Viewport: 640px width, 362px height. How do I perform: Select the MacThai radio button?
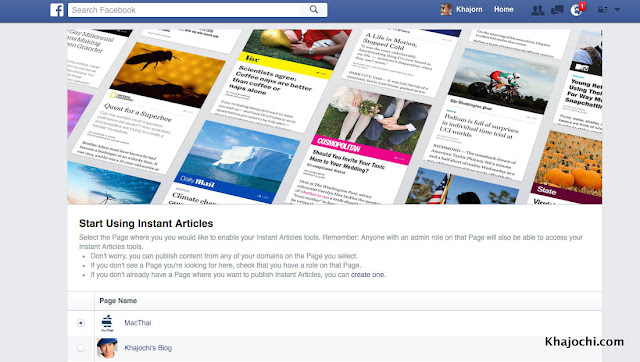(81, 323)
